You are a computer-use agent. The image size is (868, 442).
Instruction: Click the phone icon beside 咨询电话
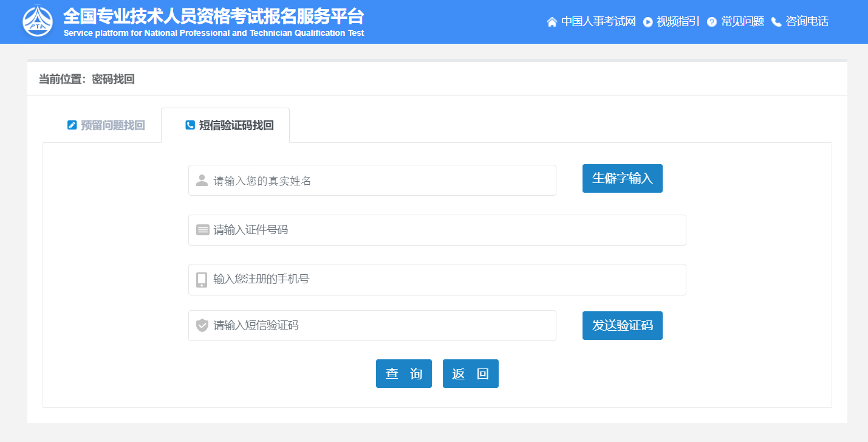(776, 22)
